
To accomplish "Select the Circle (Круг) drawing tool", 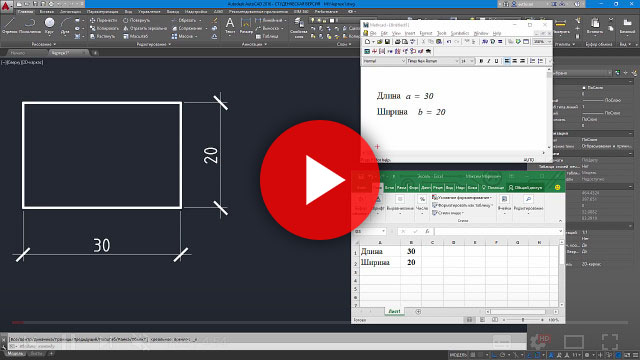I will pyautogui.click(x=49, y=25).
